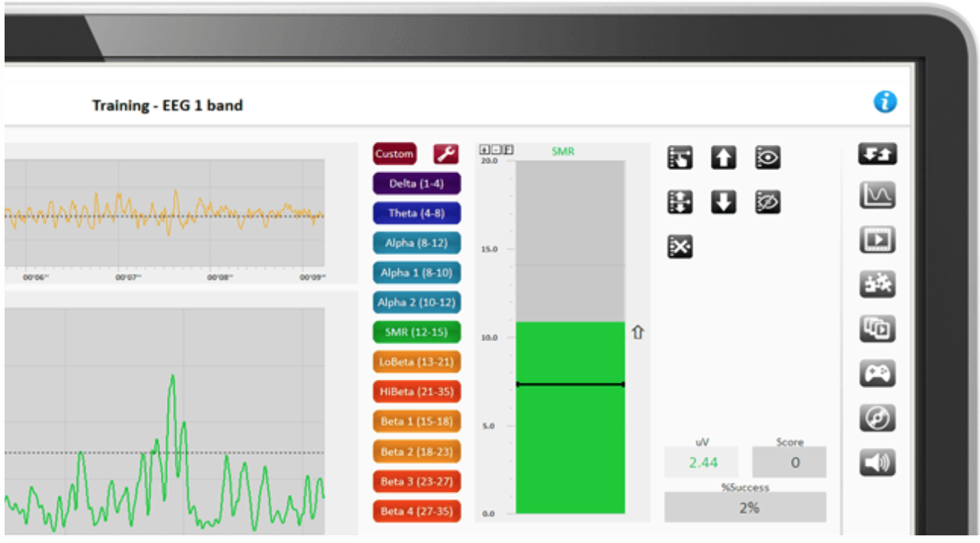Hide the threshold with crossed-eye icon

pyautogui.click(x=768, y=202)
